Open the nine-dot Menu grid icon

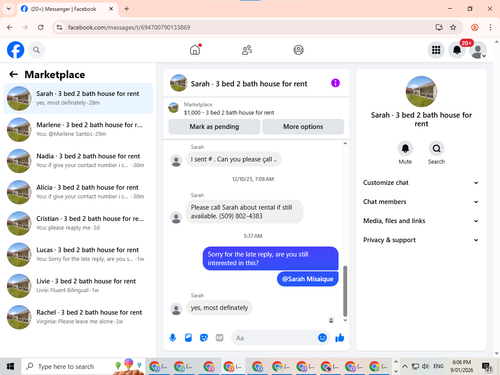pos(436,50)
